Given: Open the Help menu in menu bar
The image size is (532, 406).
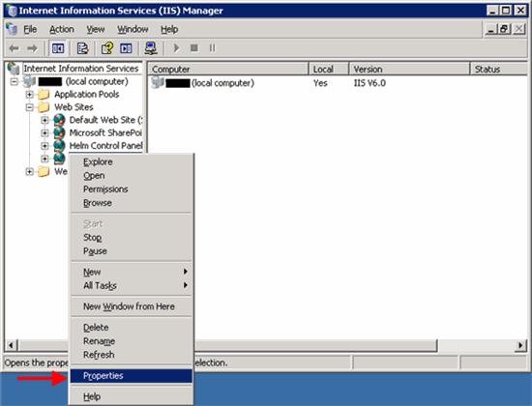Looking at the screenshot, I should (x=169, y=30).
